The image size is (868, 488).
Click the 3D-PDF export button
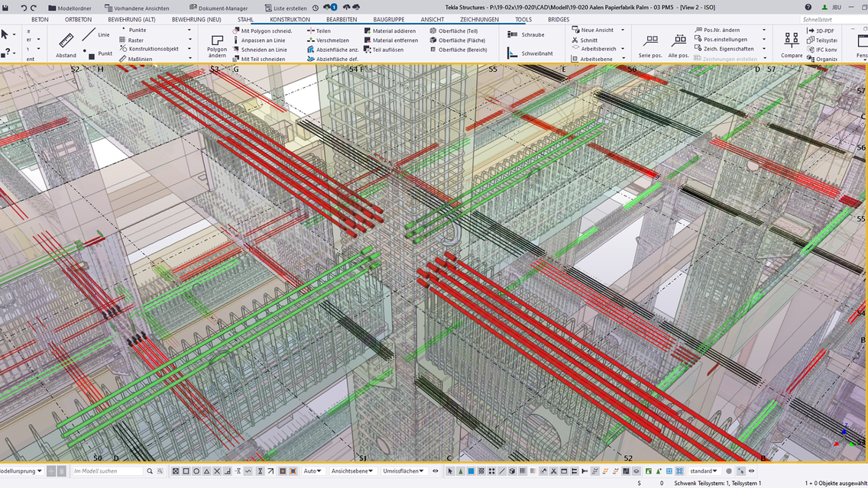click(x=821, y=31)
